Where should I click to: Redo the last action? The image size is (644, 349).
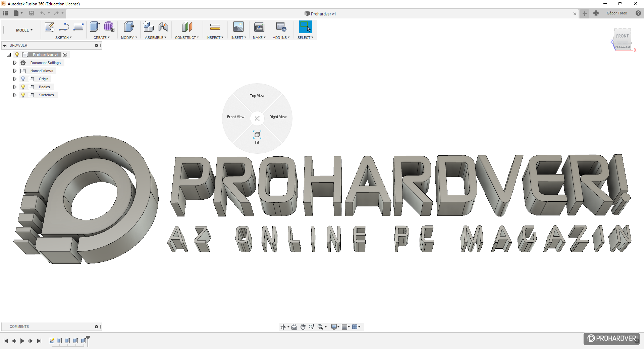(x=56, y=13)
